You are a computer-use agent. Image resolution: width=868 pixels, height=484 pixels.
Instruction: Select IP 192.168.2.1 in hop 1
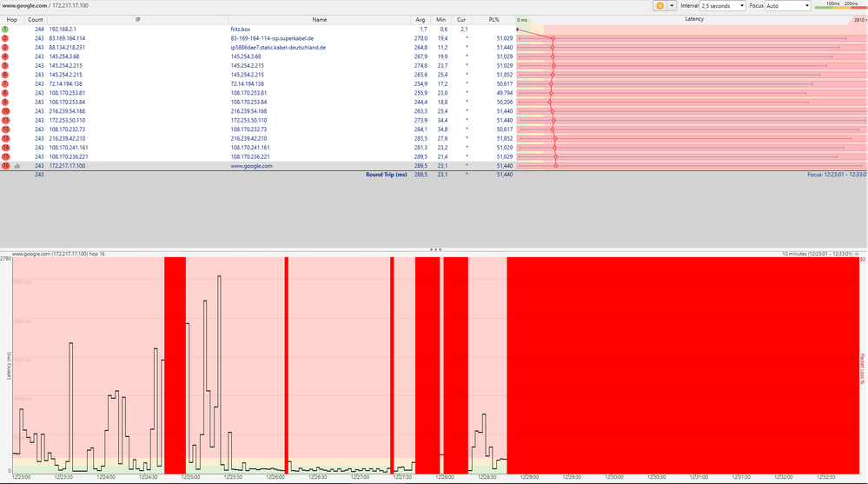pyautogui.click(x=63, y=29)
